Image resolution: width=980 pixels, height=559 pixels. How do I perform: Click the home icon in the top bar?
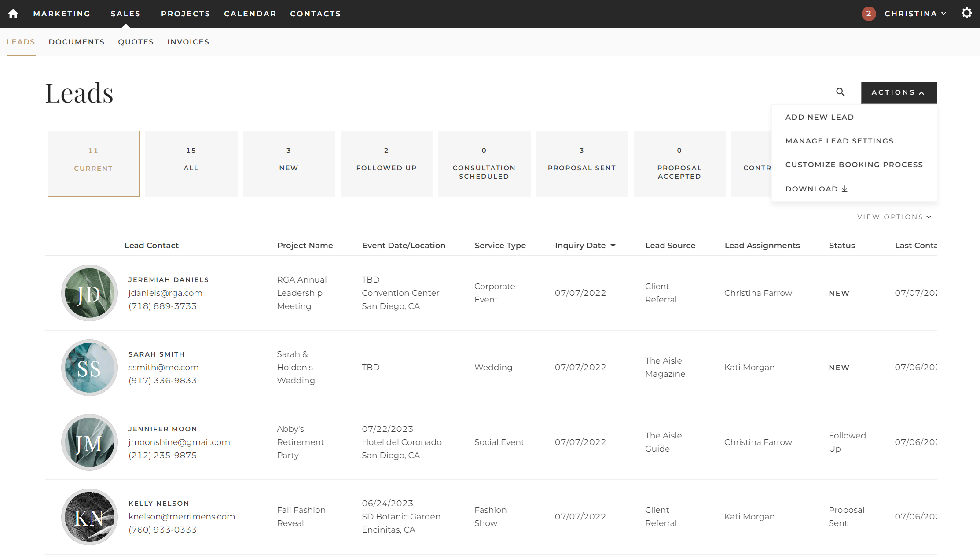[13, 14]
